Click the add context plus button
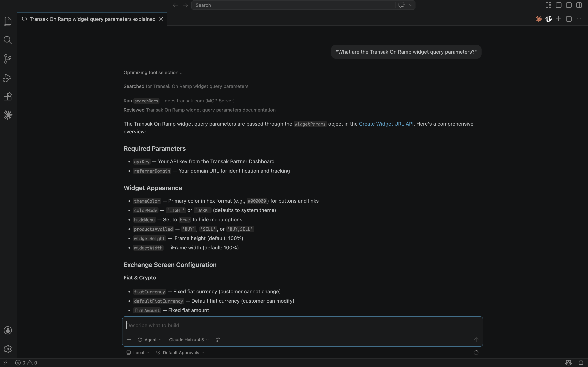588x367 pixels. (x=129, y=340)
